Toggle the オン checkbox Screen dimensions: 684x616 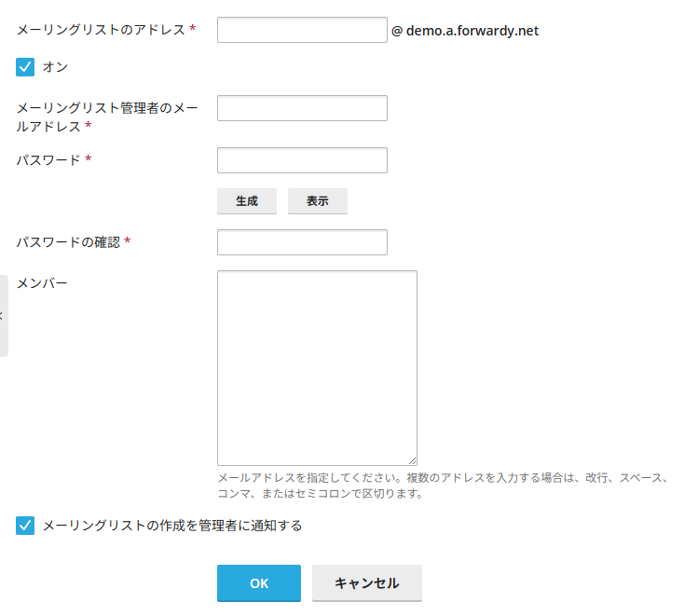25,67
